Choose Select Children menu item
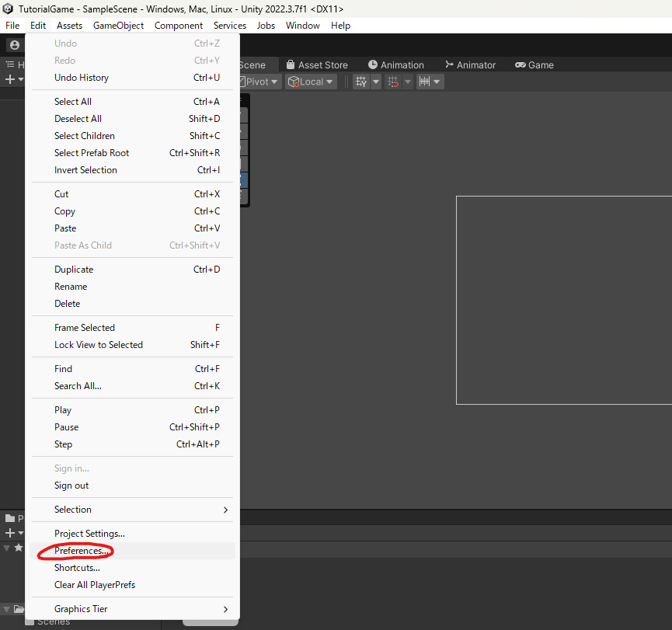 (132, 136)
